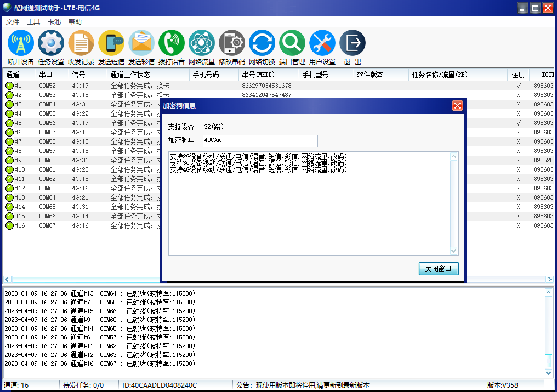
Task: Open 网络流量 network traffic icon
Action: (x=202, y=43)
